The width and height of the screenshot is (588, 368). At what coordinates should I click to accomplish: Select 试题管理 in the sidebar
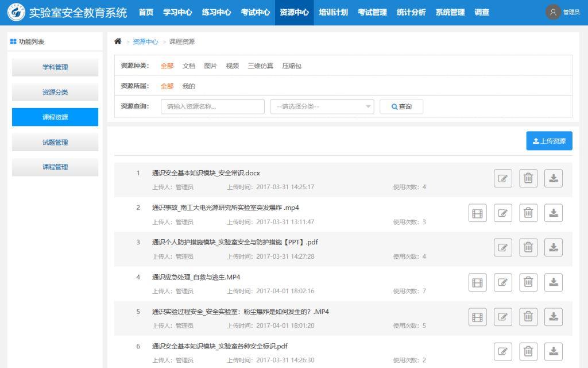tap(55, 142)
